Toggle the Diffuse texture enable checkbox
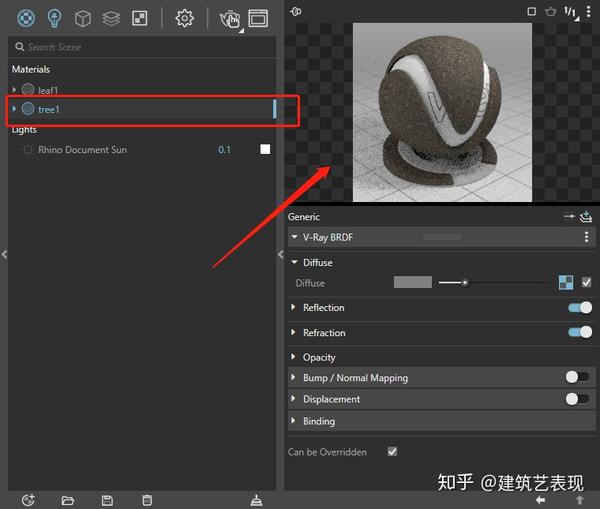 point(586,282)
